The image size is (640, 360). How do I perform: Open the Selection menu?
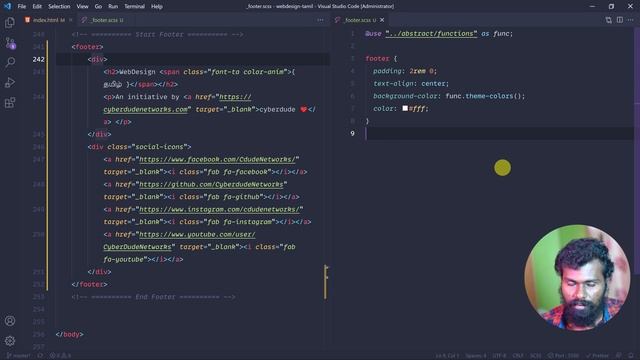[x=59, y=6]
